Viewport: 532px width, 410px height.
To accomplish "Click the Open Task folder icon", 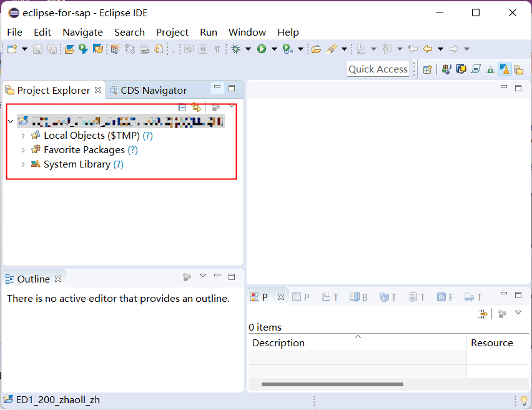I will pyautogui.click(x=316, y=49).
